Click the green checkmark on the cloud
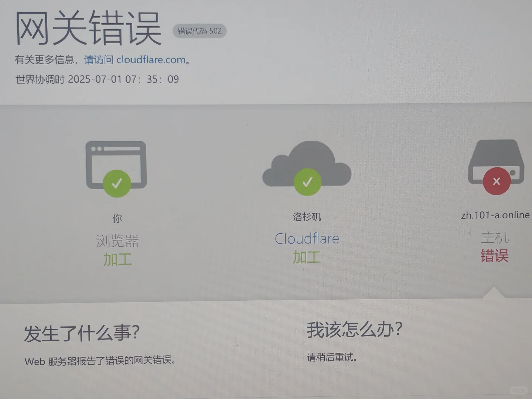The height and width of the screenshot is (399, 532). point(307,182)
